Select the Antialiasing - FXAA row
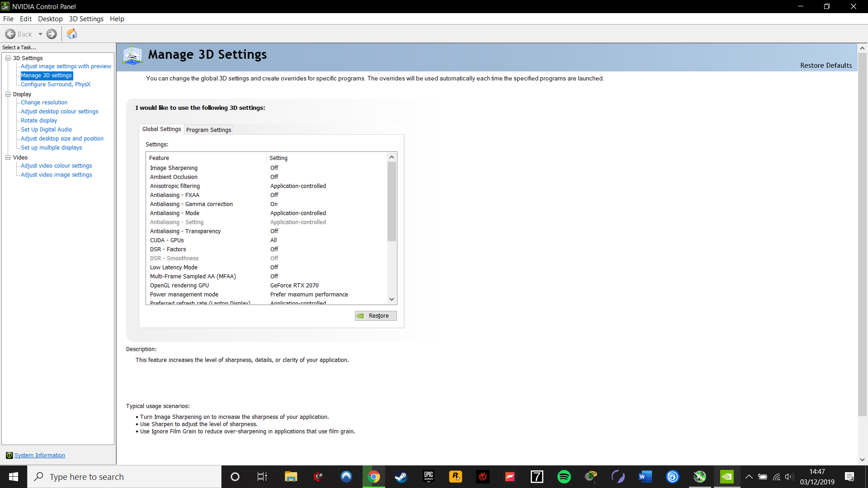 (267, 195)
